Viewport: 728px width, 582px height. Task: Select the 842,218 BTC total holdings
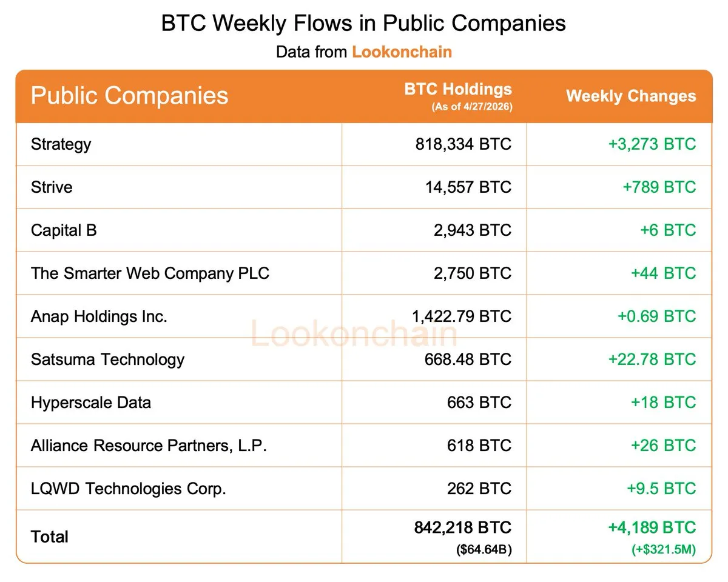click(x=463, y=527)
